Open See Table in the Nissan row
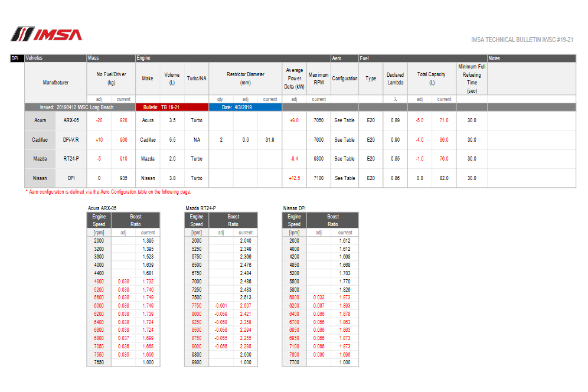Viewport: 588px width, 392px height. coord(344,178)
